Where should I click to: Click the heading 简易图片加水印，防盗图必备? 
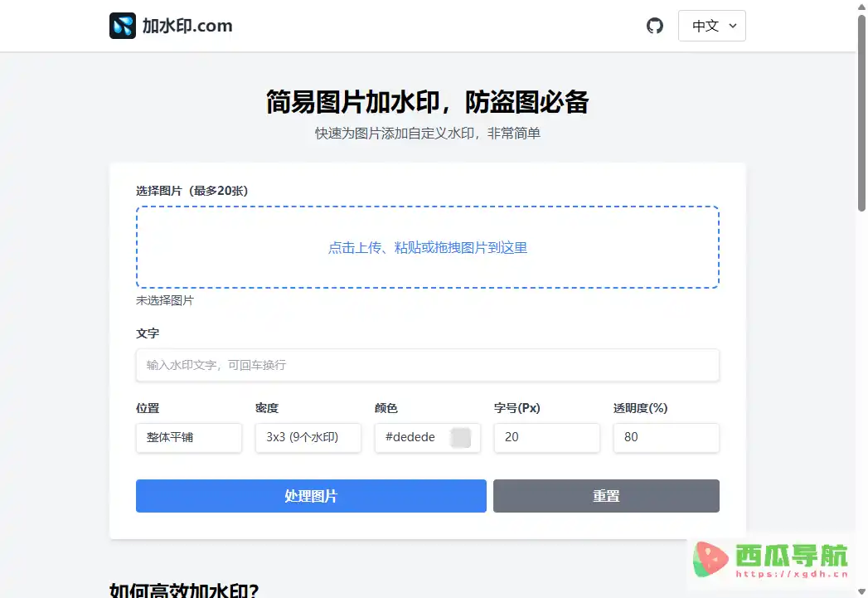427,102
